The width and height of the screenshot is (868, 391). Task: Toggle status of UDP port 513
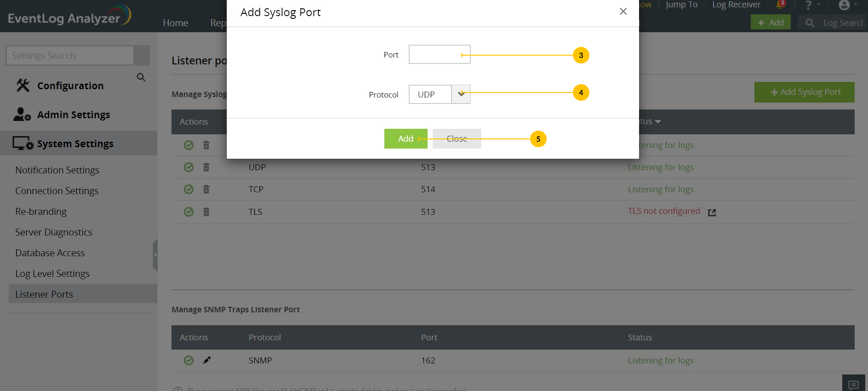pyautogui.click(x=188, y=167)
